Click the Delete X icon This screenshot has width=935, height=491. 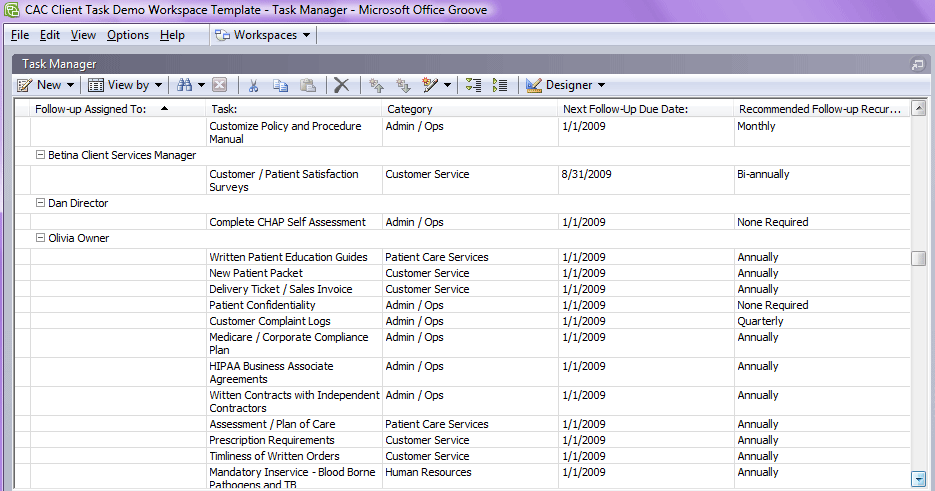click(342, 85)
